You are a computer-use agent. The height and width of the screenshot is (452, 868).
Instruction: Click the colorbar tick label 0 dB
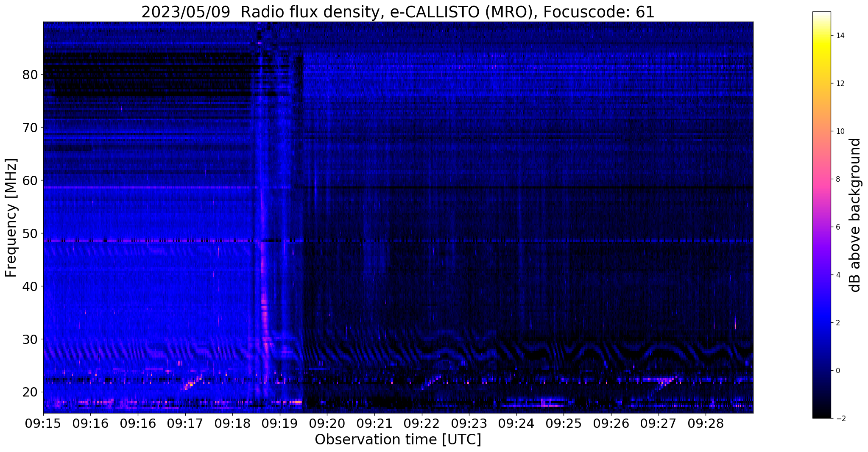(837, 371)
